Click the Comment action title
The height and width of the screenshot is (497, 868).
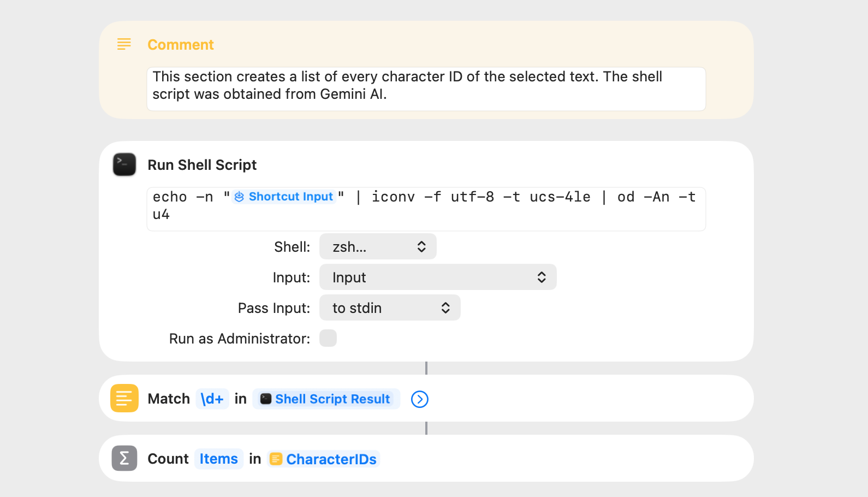[x=181, y=45]
